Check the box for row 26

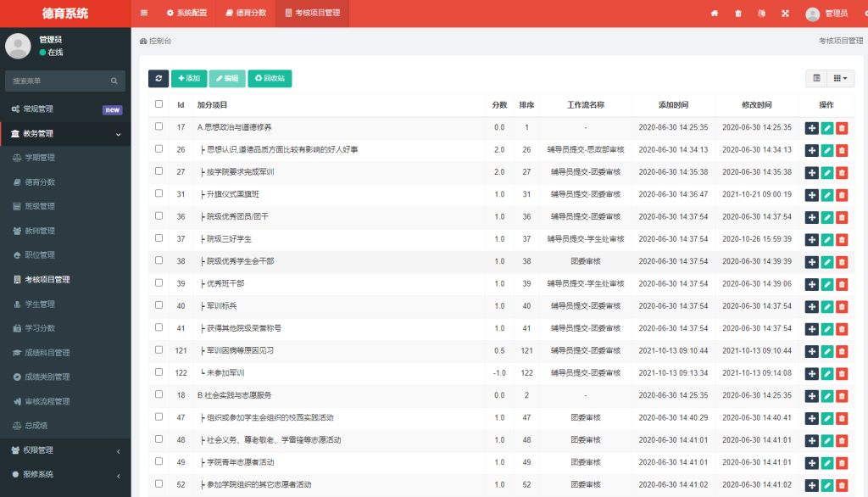coord(159,148)
